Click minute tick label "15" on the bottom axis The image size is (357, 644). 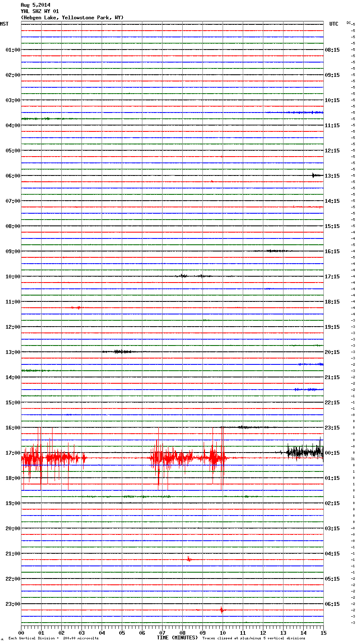(x=323, y=633)
